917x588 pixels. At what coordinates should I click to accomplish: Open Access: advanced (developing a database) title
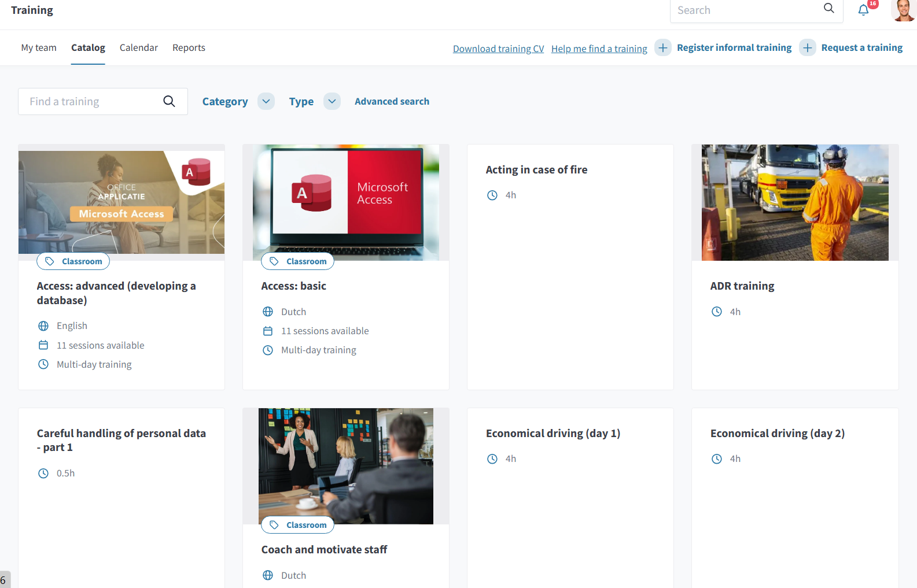(x=116, y=293)
